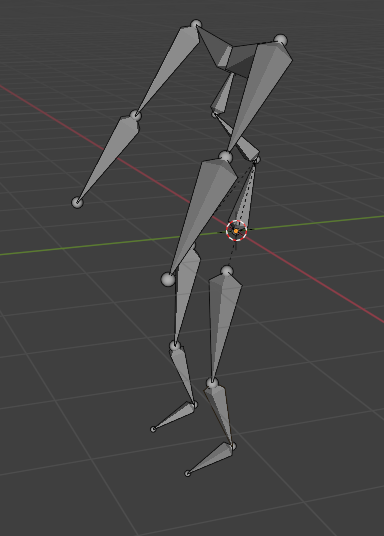This screenshot has height=536, width=384.
Task: Click the hip joint sphere atop the front thigh
Action: point(227,271)
